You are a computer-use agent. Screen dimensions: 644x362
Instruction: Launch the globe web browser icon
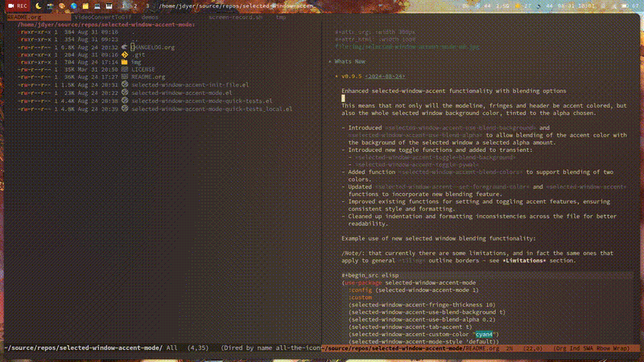coord(73,6)
